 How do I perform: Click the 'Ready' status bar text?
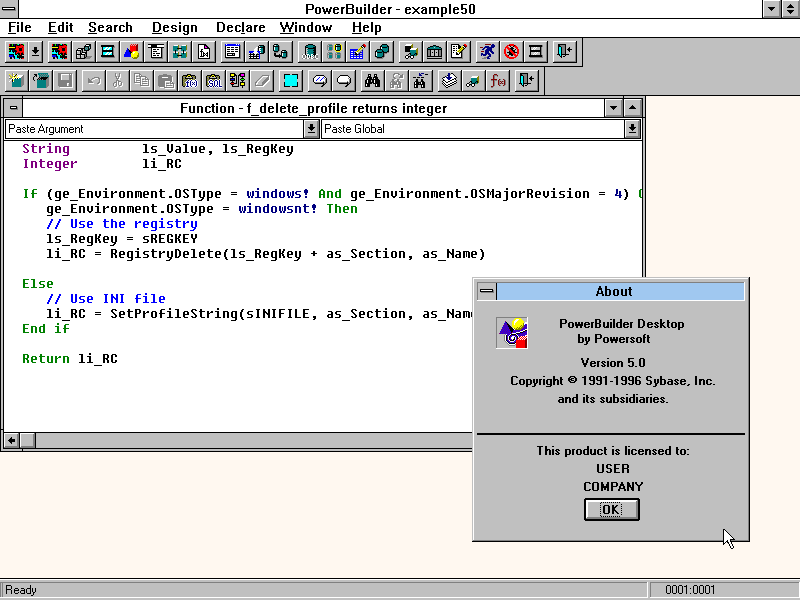point(21,590)
